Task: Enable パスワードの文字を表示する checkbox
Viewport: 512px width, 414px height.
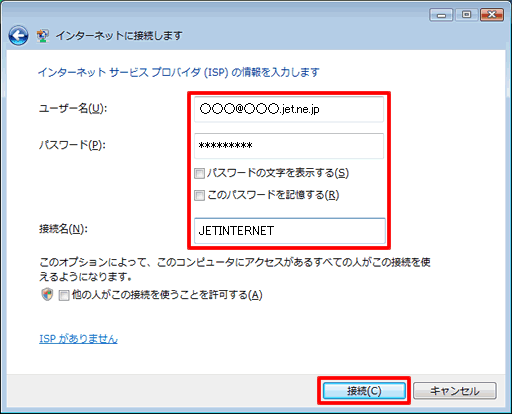Action: click(199, 173)
